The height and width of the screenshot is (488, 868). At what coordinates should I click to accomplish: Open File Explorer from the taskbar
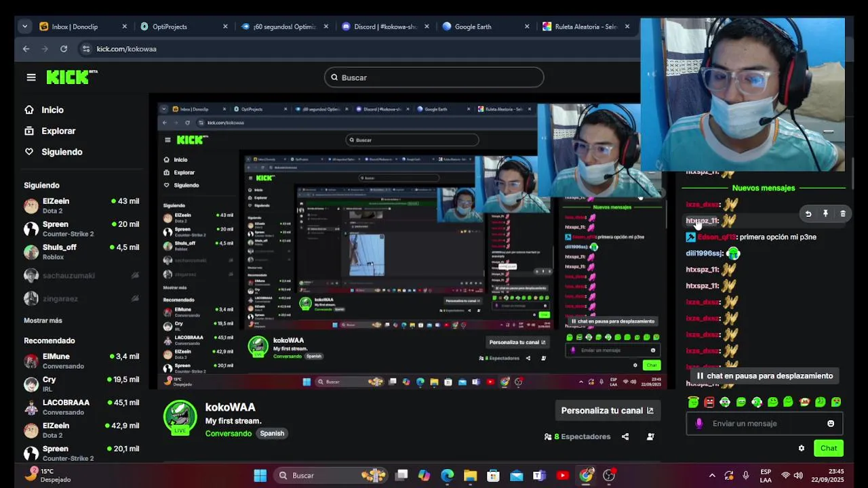coord(470,475)
